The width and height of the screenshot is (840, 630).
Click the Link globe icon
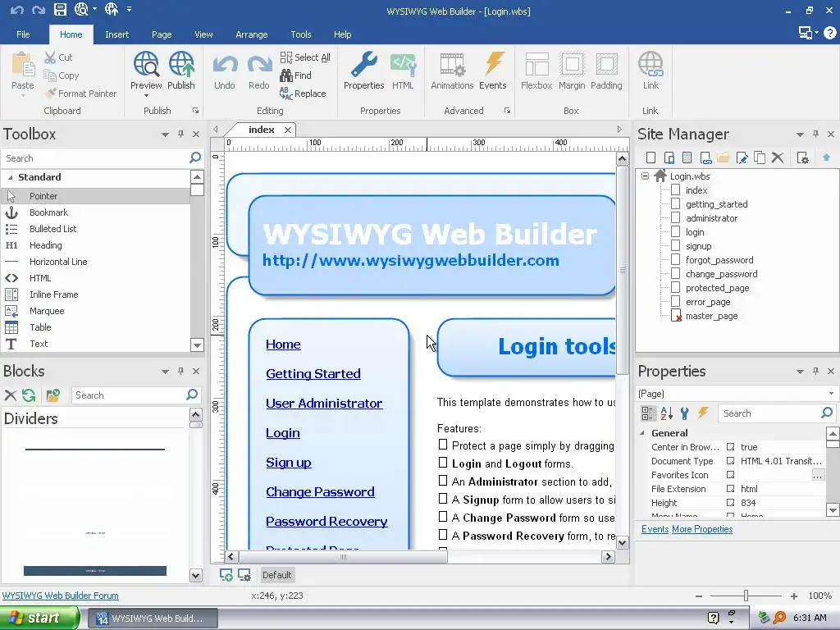[651, 64]
